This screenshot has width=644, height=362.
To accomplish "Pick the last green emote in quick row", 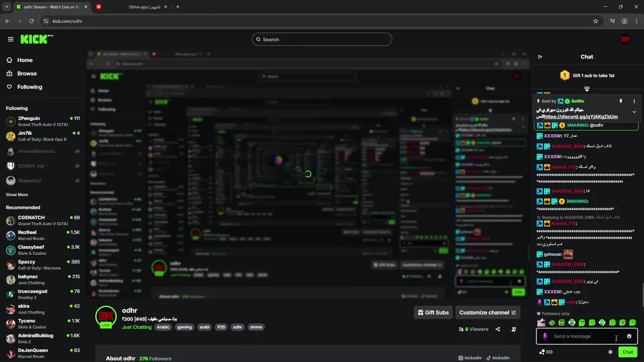I will pos(632,323).
